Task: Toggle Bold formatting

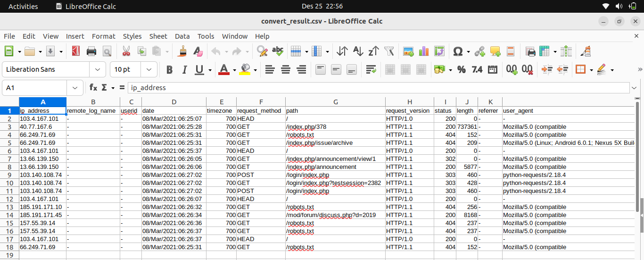Action: (169, 69)
